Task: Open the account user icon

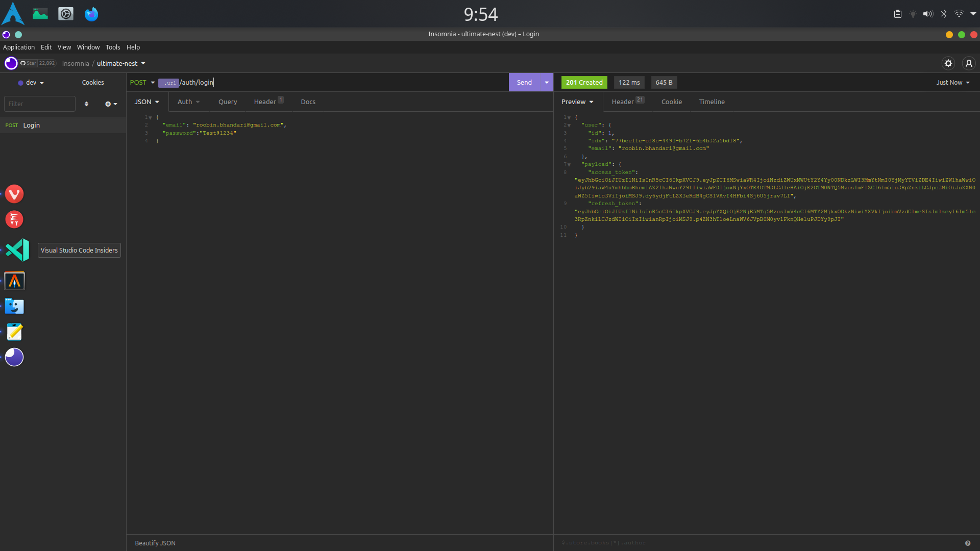Action: [x=969, y=63]
